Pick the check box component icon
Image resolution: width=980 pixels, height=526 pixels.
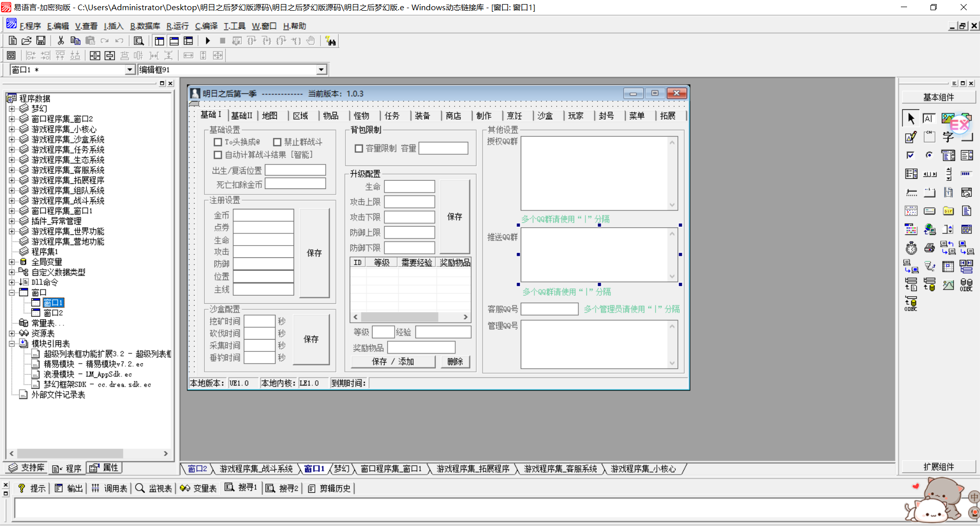pyautogui.click(x=911, y=155)
